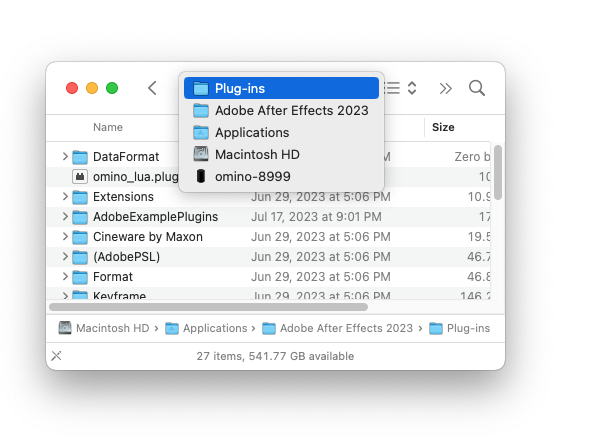Click the crossed tools icon in status bar
590x442 pixels.
pos(56,355)
